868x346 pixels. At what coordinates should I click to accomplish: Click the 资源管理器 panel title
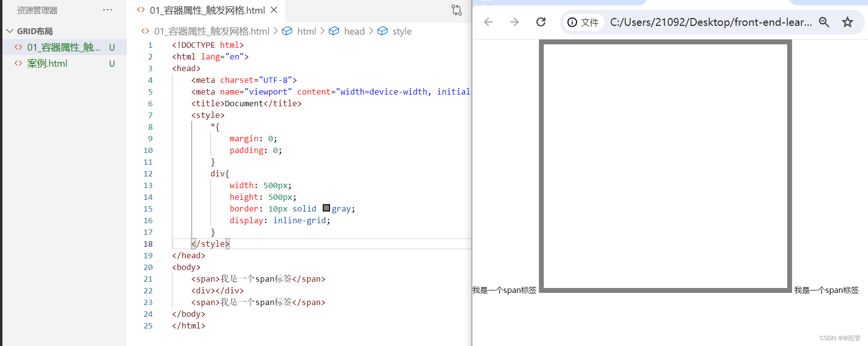pyautogui.click(x=37, y=10)
